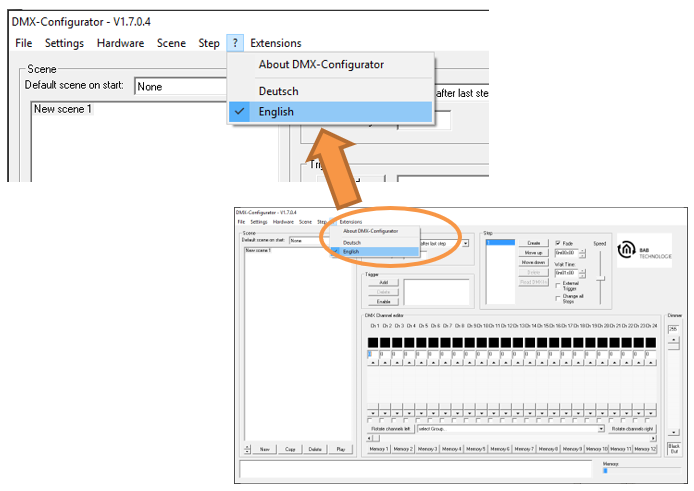Click Memory 6 button
The width and height of the screenshot is (694, 491).
[x=500, y=449]
